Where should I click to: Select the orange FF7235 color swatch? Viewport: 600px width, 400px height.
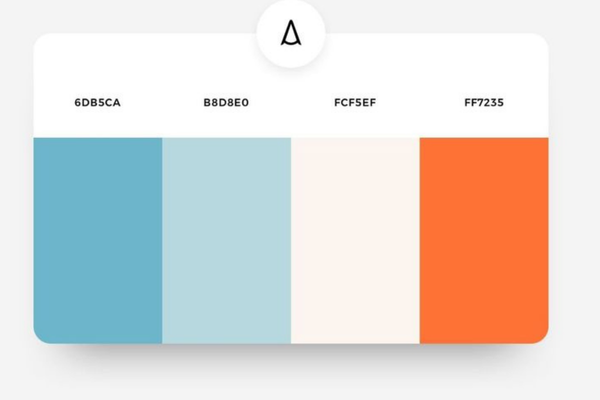(x=484, y=240)
